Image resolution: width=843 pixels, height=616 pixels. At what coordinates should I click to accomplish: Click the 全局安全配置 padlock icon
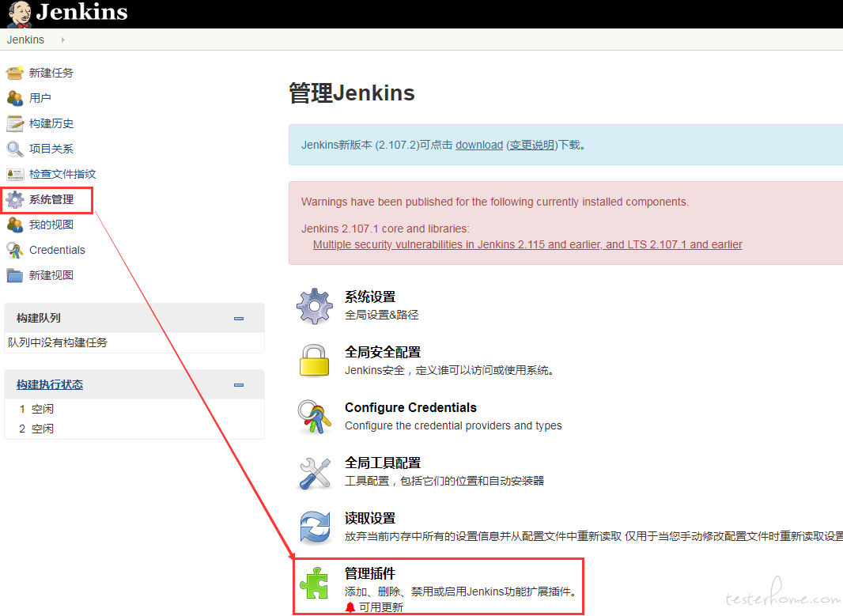tap(315, 361)
